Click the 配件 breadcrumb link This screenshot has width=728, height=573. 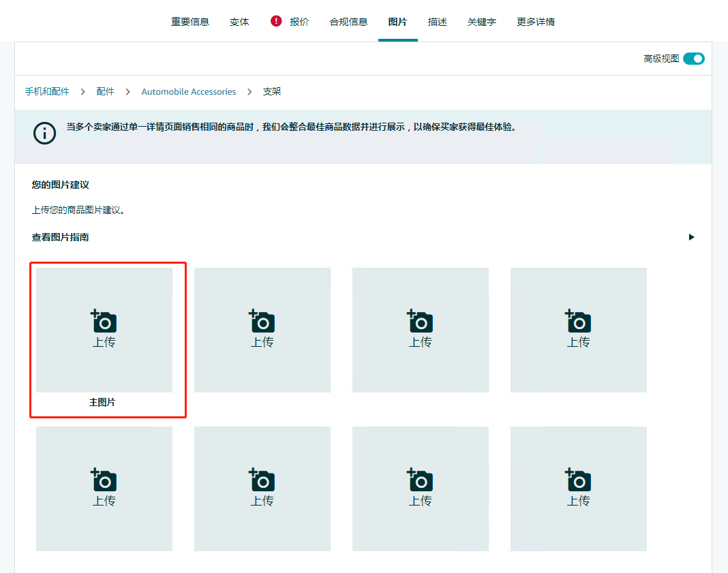(x=105, y=91)
